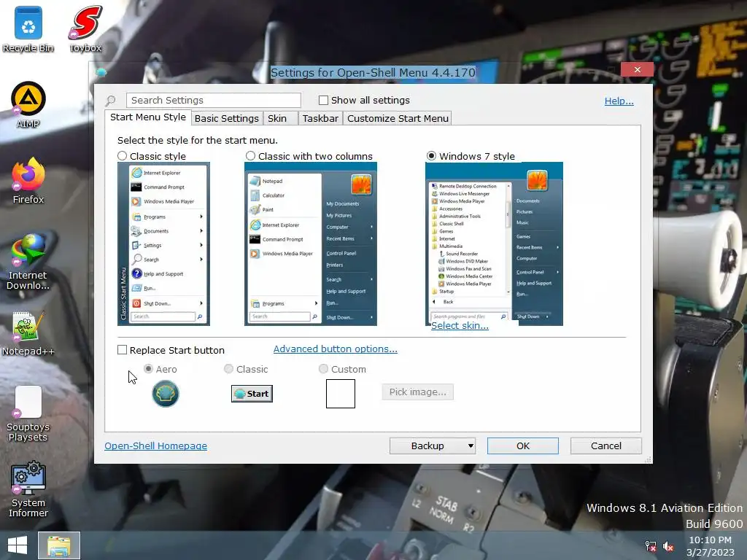Open Souptoys Playsets shortcut
This screenshot has height=560, width=747.
click(x=28, y=414)
